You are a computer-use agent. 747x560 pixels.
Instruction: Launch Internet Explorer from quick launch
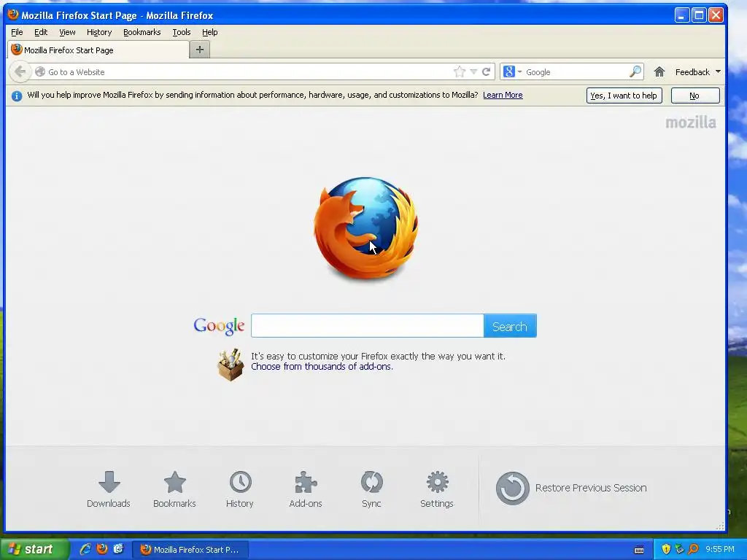(85, 549)
